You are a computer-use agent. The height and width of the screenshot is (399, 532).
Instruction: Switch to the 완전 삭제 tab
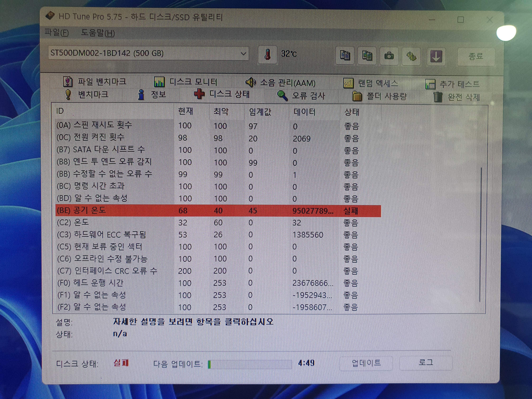click(x=457, y=97)
